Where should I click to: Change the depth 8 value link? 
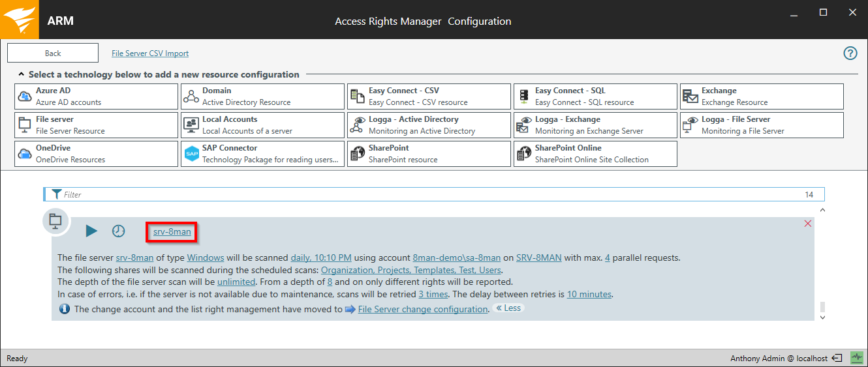point(330,282)
